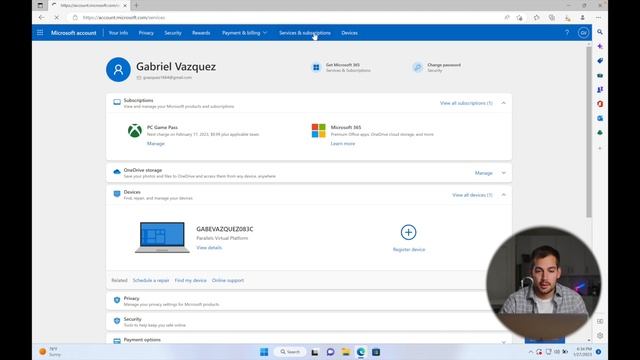Open the Privacy tab in the navigation bar
The height and width of the screenshot is (360, 640).
(146, 33)
